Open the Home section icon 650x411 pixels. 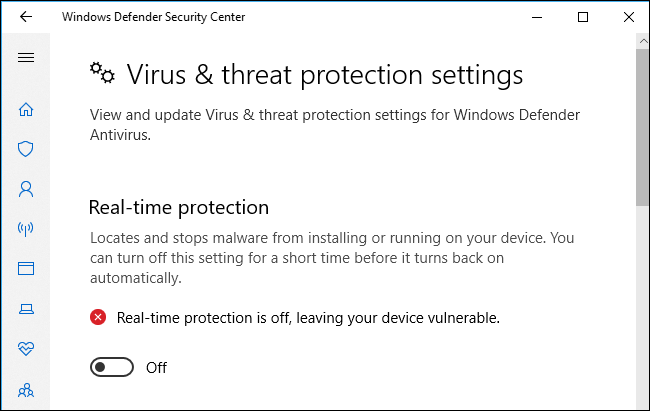tap(26, 109)
